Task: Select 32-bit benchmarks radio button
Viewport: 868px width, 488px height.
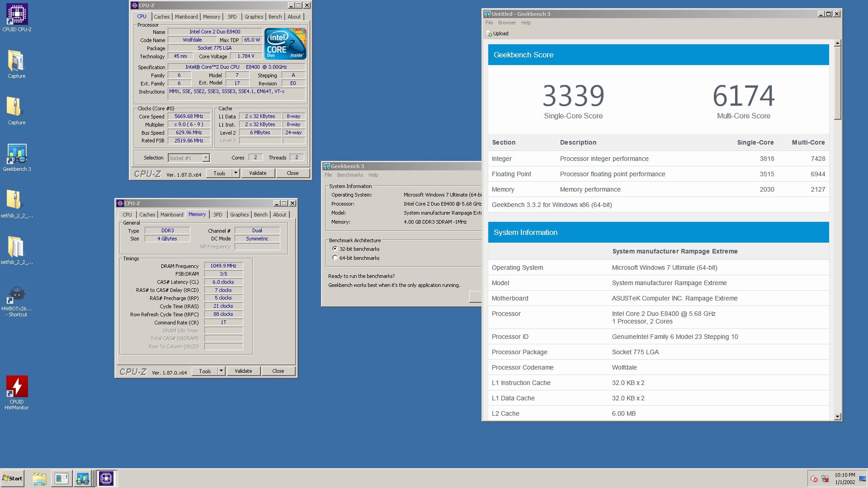Action: [335, 249]
